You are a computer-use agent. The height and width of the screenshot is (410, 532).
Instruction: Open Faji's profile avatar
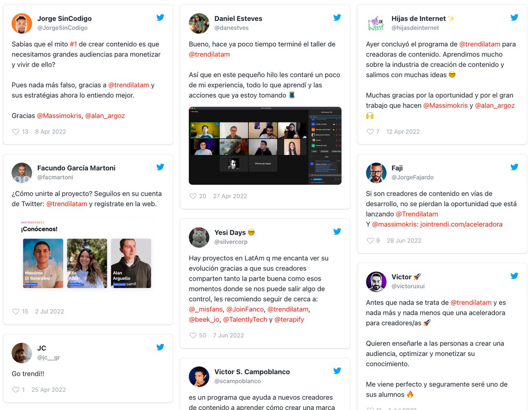pos(376,173)
